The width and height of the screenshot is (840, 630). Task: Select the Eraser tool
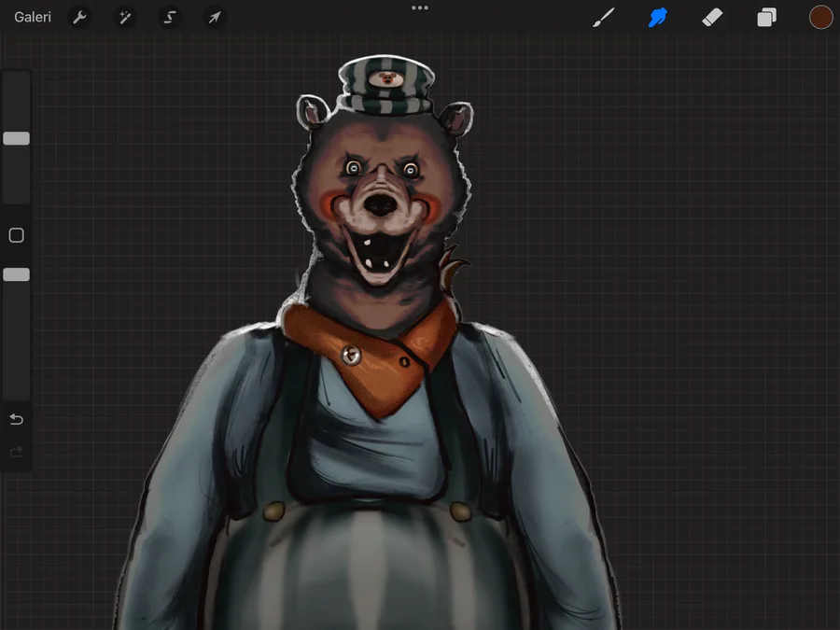pos(712,17)
